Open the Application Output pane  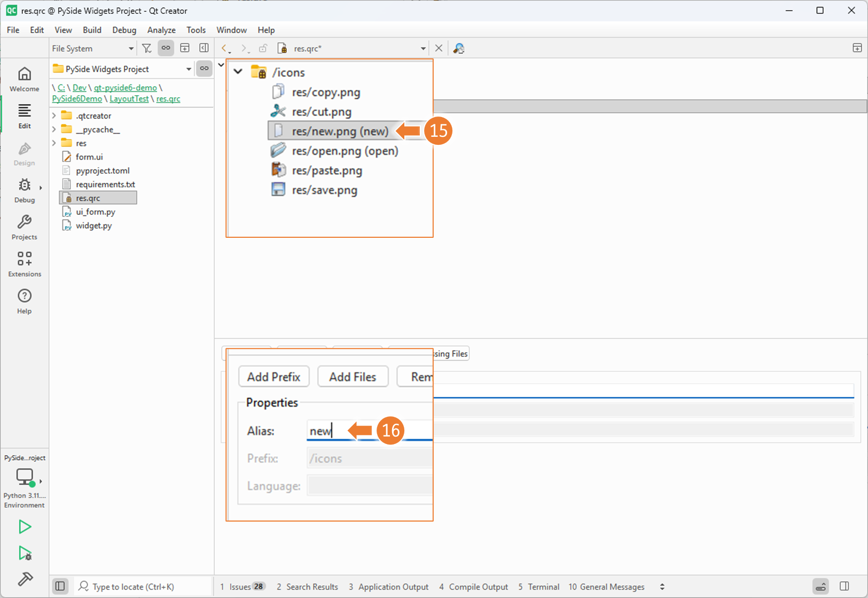[x=389, y=586]
